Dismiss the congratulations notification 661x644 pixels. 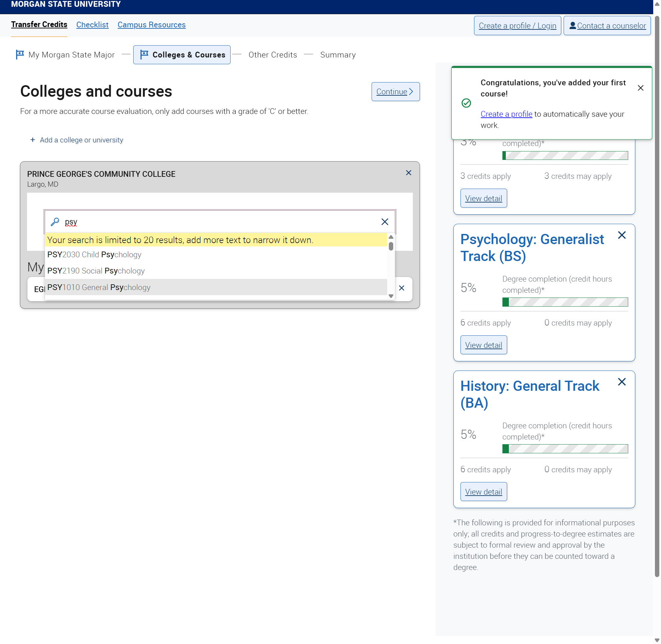tap(640, 88)
